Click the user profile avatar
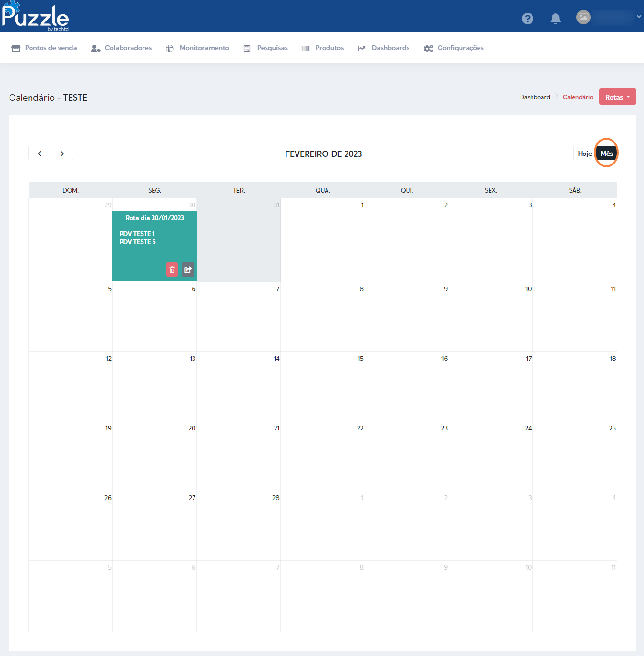 [x=583, y=17]
